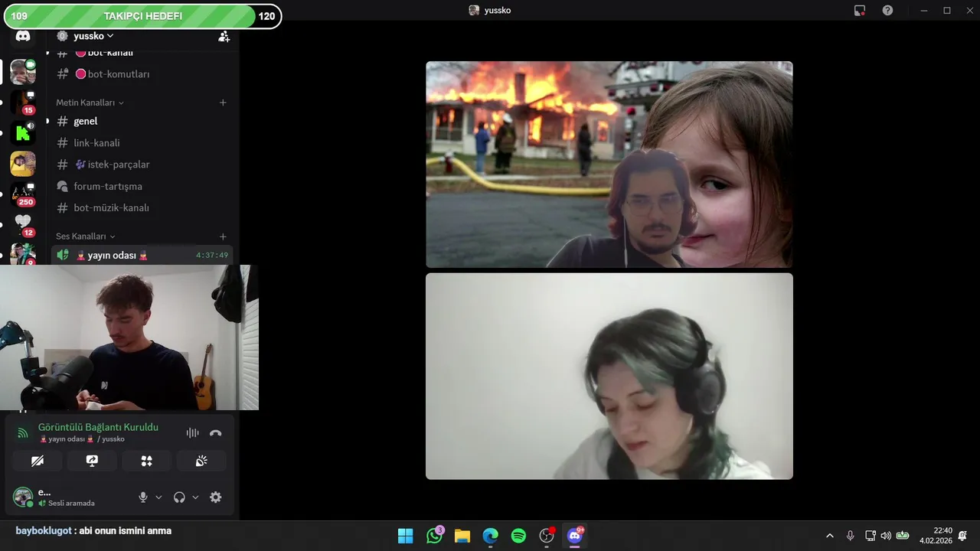
Task: Open the Windows Start menu
Action: [405, 536]
